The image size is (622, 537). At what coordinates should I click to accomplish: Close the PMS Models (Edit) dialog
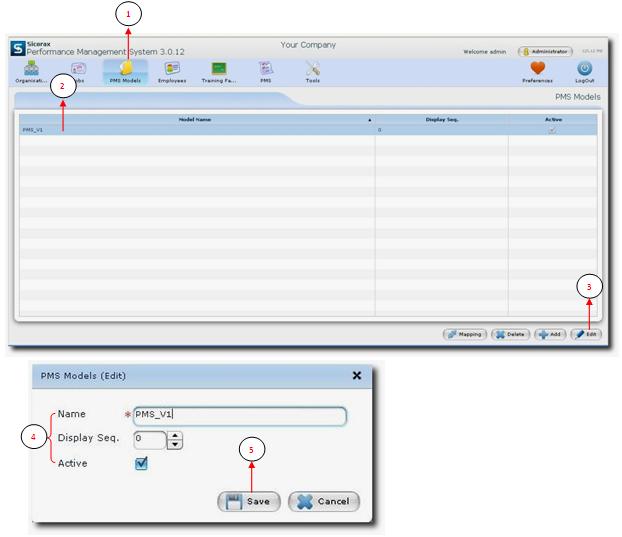357,375
